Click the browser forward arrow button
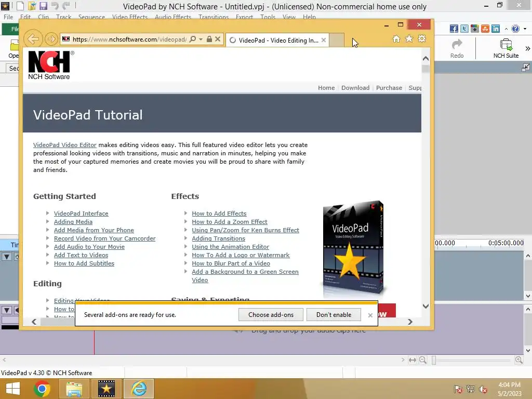Image resolution: width=532 pixels, height=399 pixels. 51,39
